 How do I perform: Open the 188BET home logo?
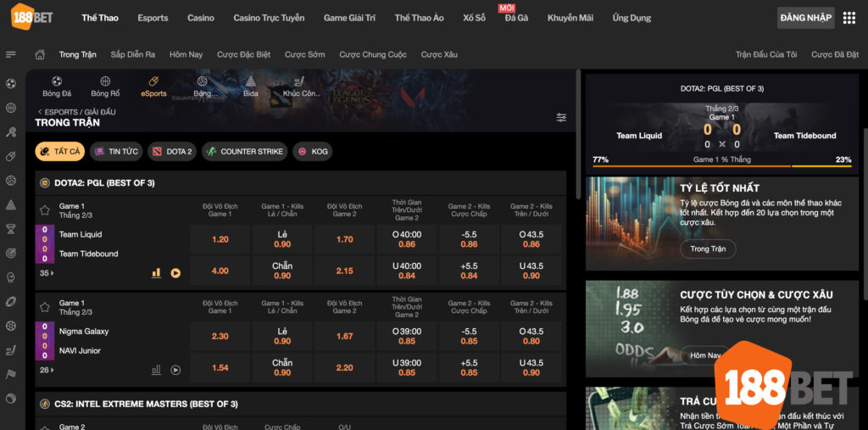(x=31, y=17)
